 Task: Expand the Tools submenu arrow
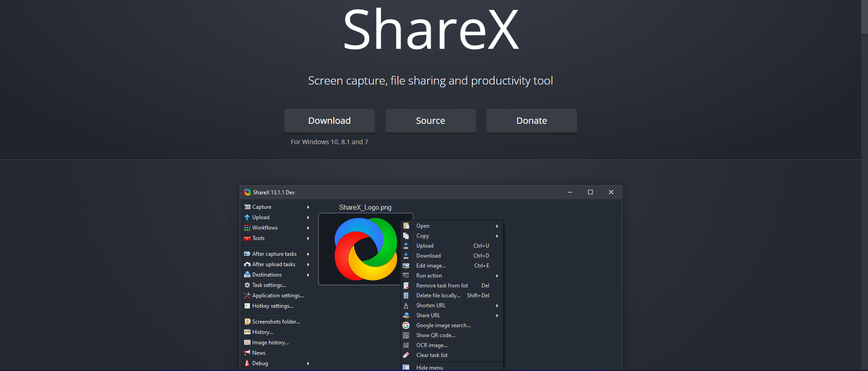(x=308, y=238)
